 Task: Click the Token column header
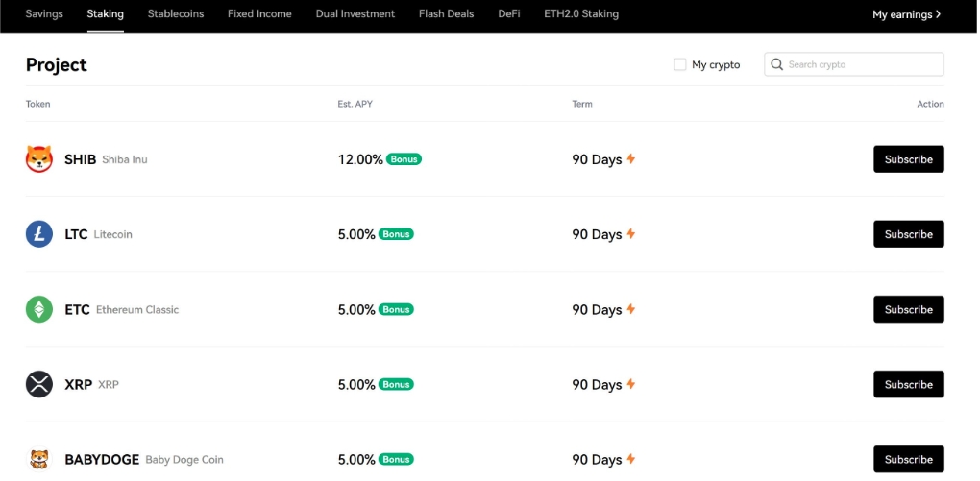pyautogui.click(x=37, y=104)
